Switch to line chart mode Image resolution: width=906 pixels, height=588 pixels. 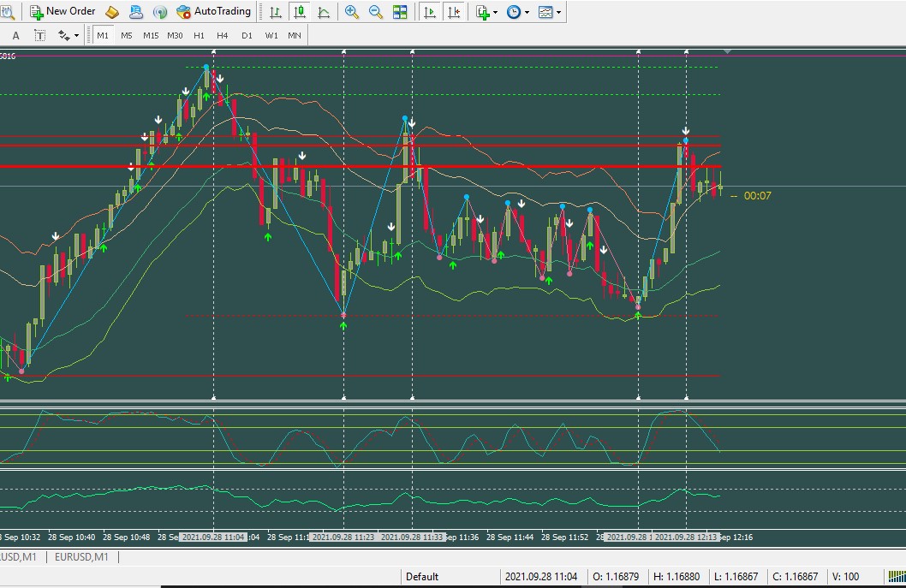pos(324,12)
